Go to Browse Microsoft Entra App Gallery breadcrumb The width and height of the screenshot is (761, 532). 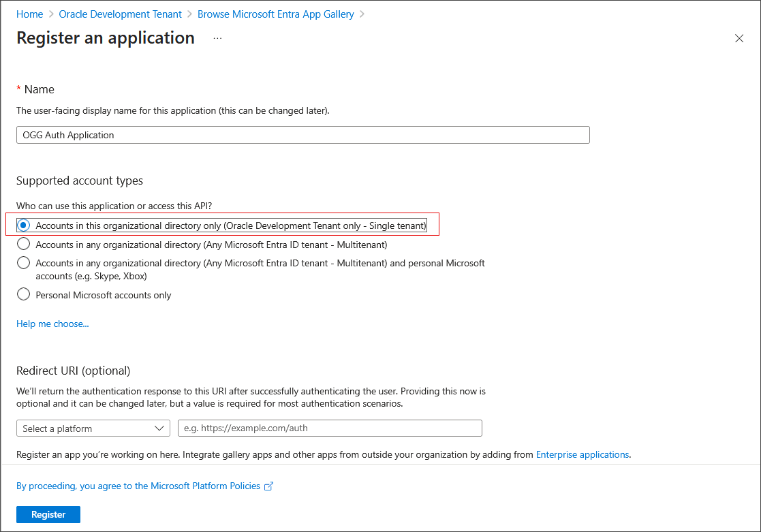click(275, 14)
